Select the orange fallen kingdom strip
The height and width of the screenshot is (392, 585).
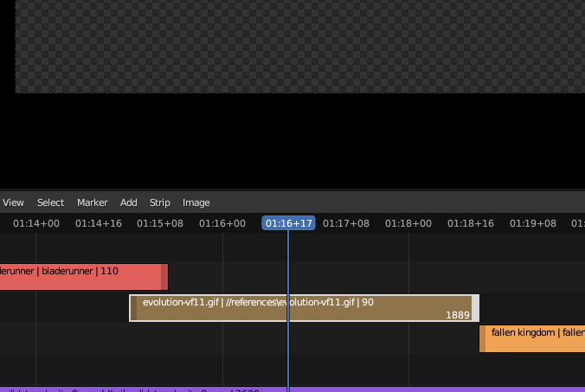click(x=532, y=338)
